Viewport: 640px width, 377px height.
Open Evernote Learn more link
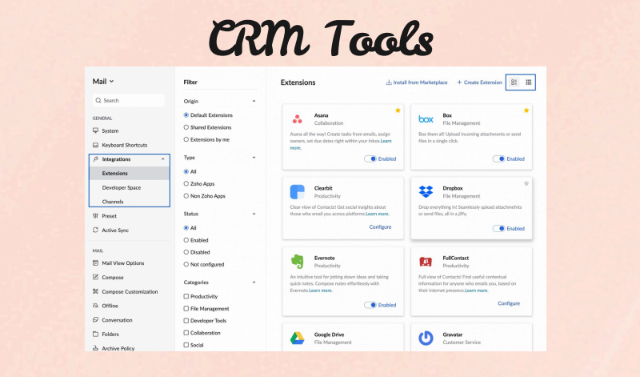[x=320, y=291]
